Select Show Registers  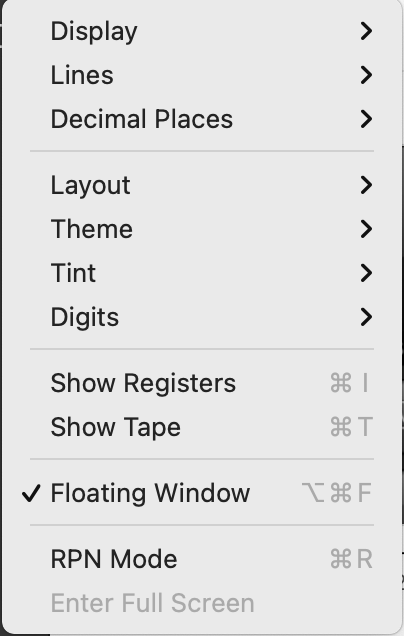(202, 383)
